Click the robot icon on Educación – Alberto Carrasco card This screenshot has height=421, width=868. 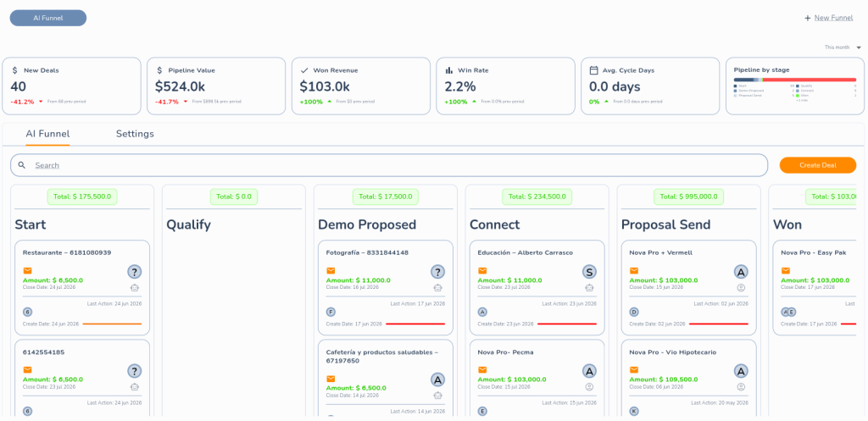coord(590,288)
